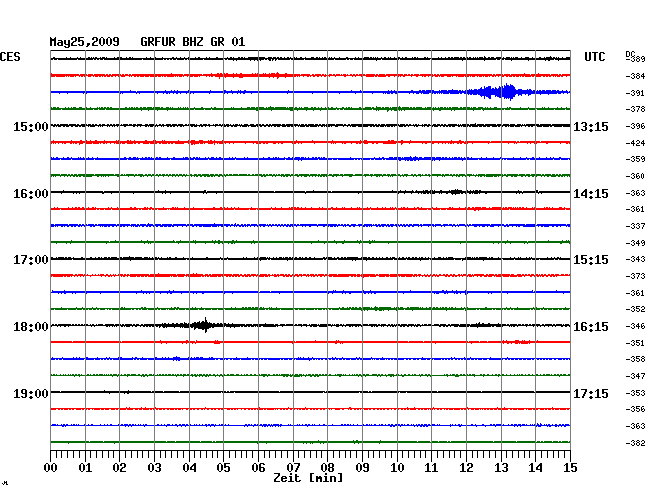The width and height of the screenshot is (650, 494).
Task: Click minute tick label 00
Action: [x=51, y=468]
